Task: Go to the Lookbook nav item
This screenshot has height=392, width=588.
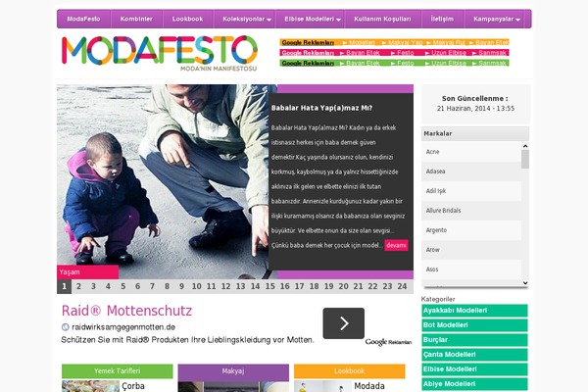Action: (x=187, y=19)
